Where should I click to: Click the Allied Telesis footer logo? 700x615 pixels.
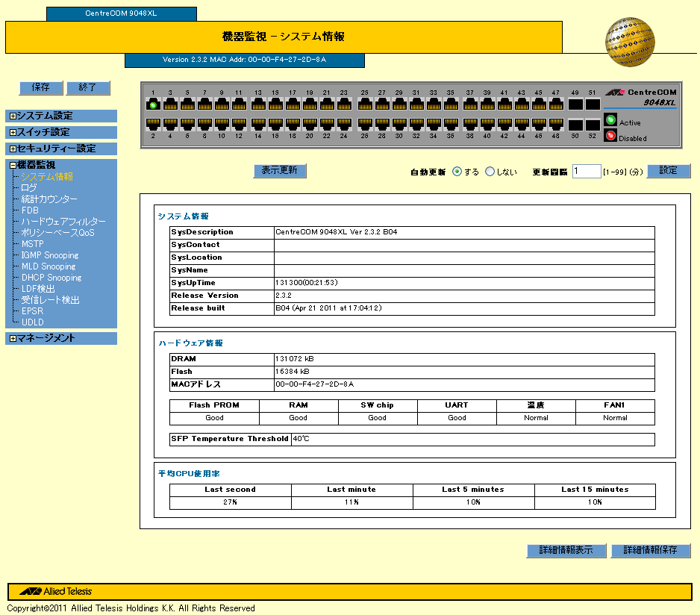point(56,591)
